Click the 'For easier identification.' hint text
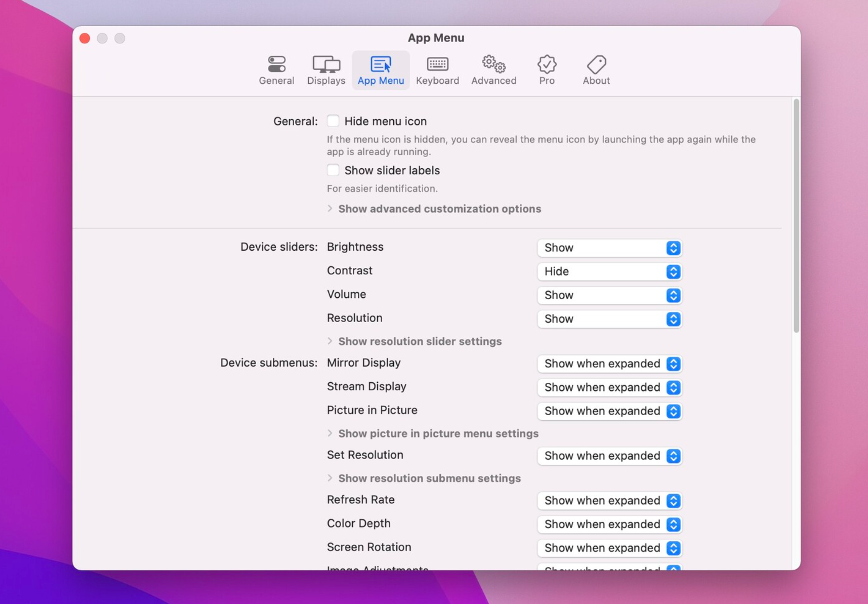 382,189
